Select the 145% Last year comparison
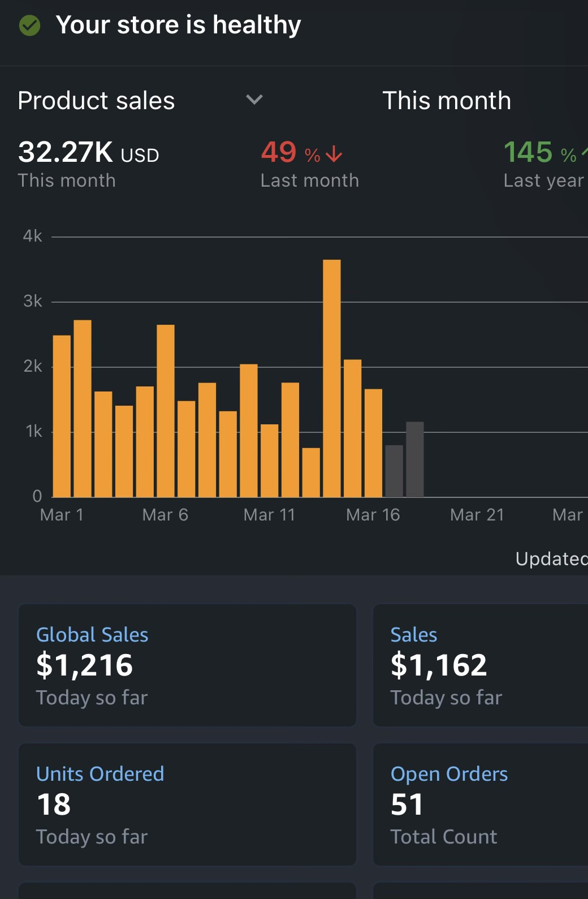 tap(543, 164)
